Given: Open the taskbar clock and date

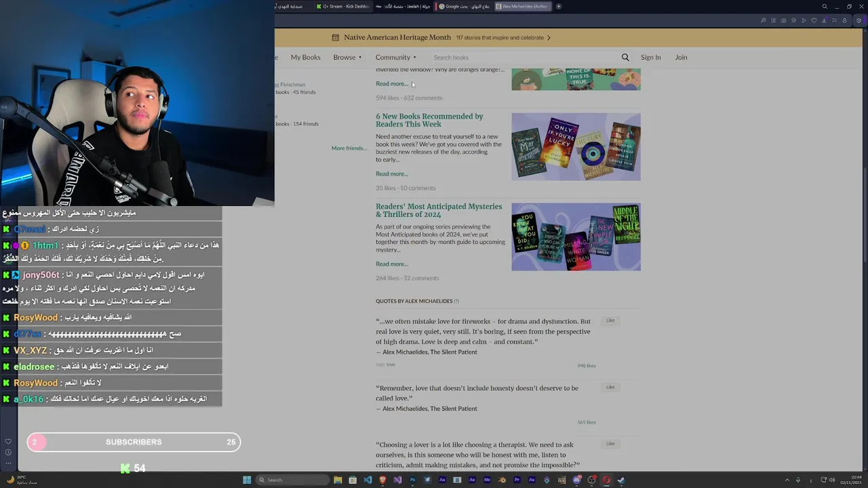Looking at the screenshot, I should coord(850,480).
